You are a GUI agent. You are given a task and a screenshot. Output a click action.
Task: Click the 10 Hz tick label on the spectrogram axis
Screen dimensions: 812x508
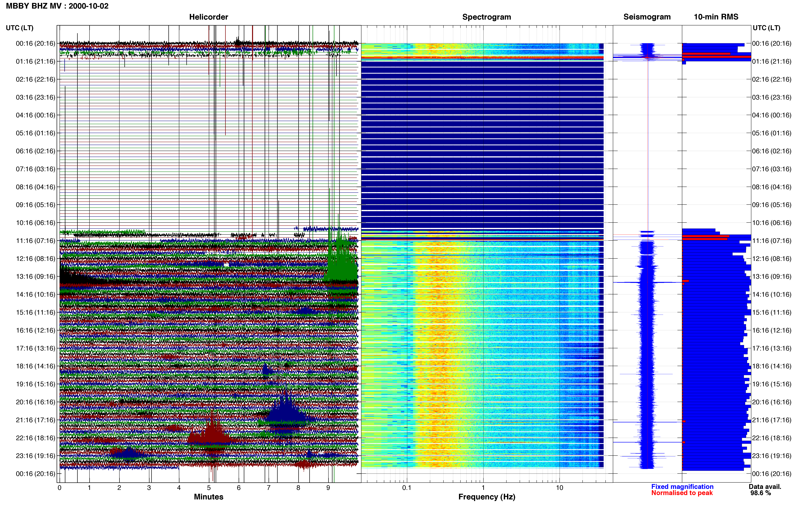(x=559, y=487)
